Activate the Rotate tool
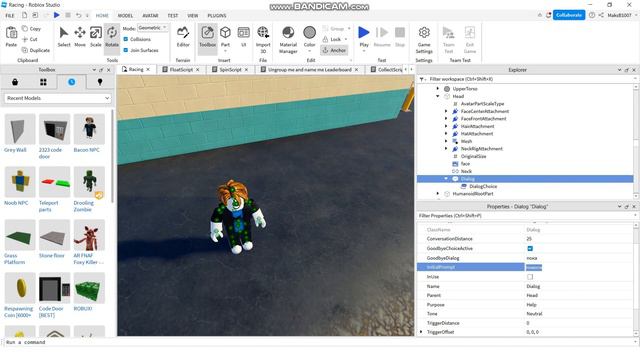640x360 pixels. 111,36
